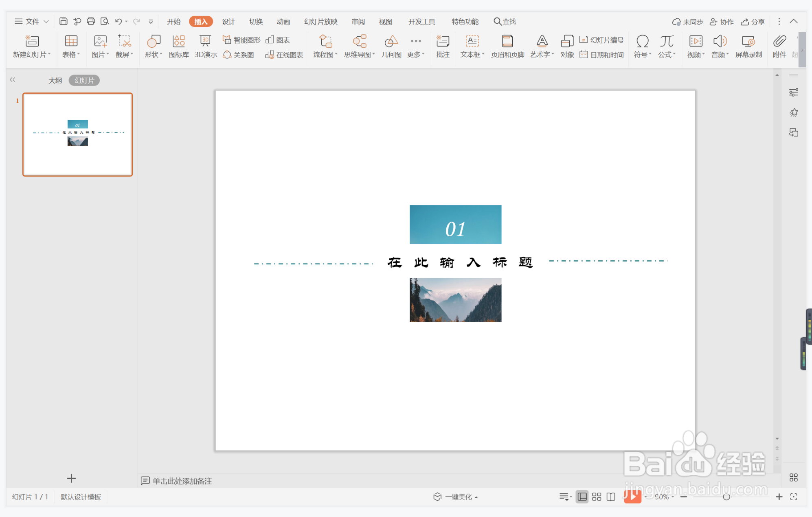Click the notes field 单击此处添加备注

click(x=182, y=481)
